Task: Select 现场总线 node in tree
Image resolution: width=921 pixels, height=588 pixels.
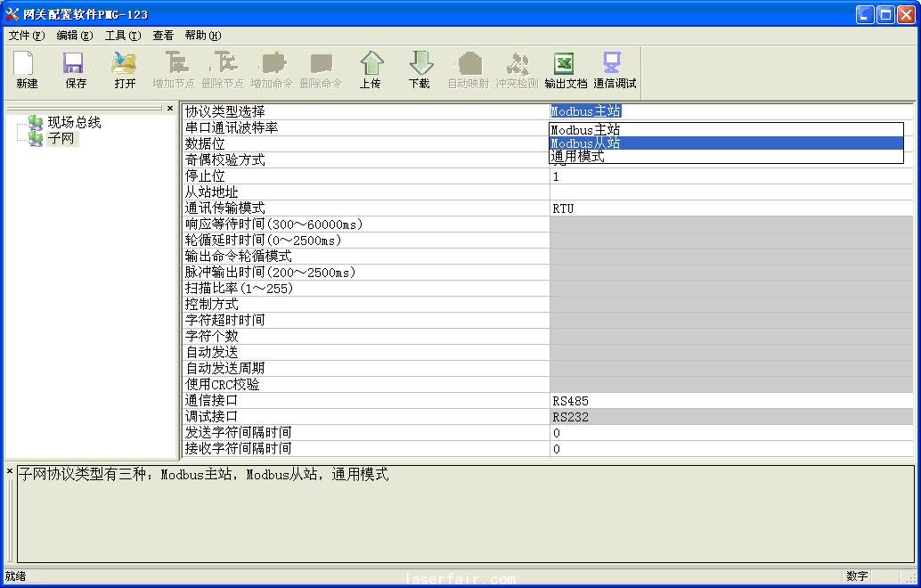Action: click(74, 123)
